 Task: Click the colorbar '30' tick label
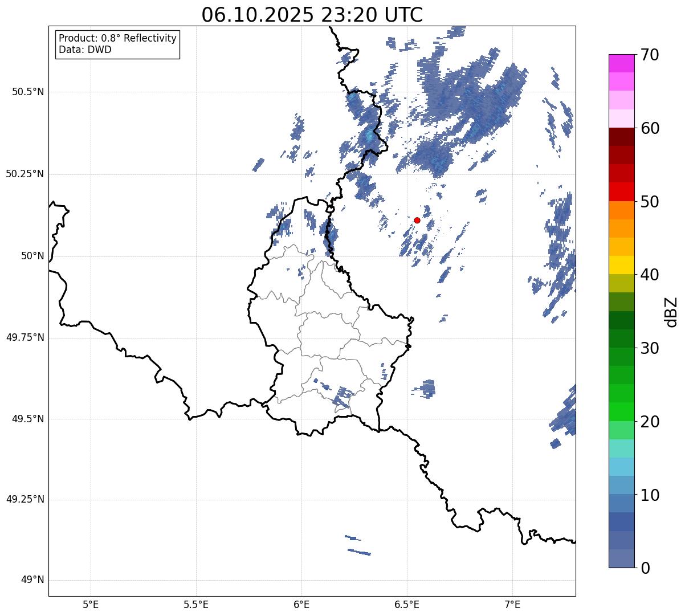point(650,348)
